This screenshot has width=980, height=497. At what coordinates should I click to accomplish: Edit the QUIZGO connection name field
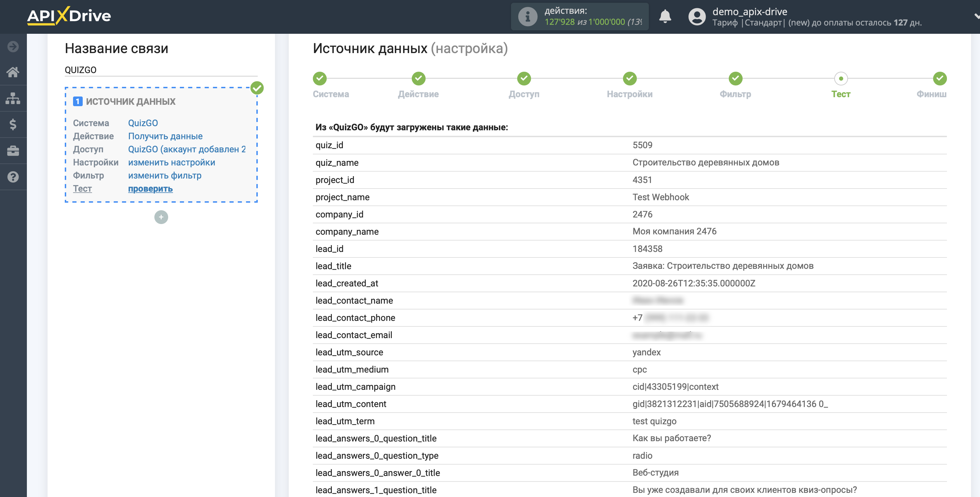(x=161, y=70)
